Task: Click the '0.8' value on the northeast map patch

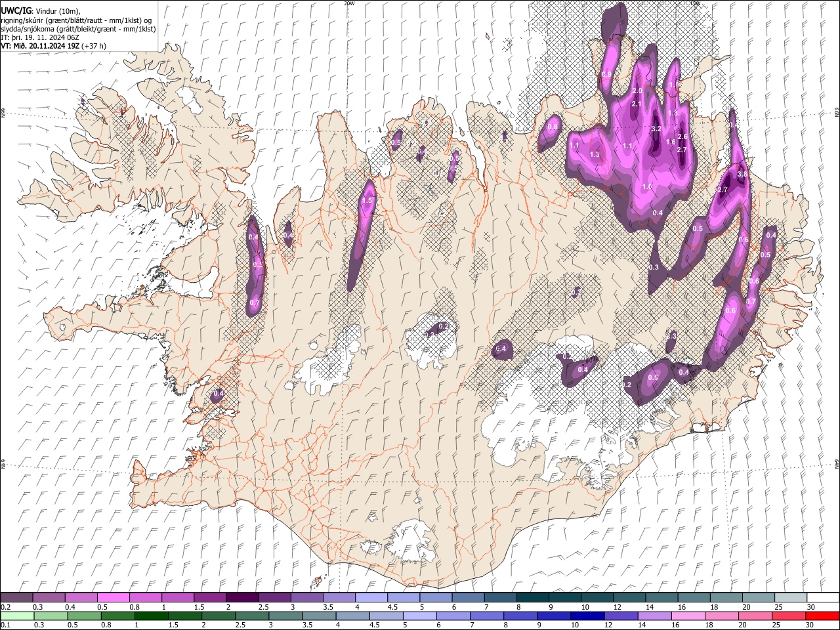Action: (x=553, y=127)
